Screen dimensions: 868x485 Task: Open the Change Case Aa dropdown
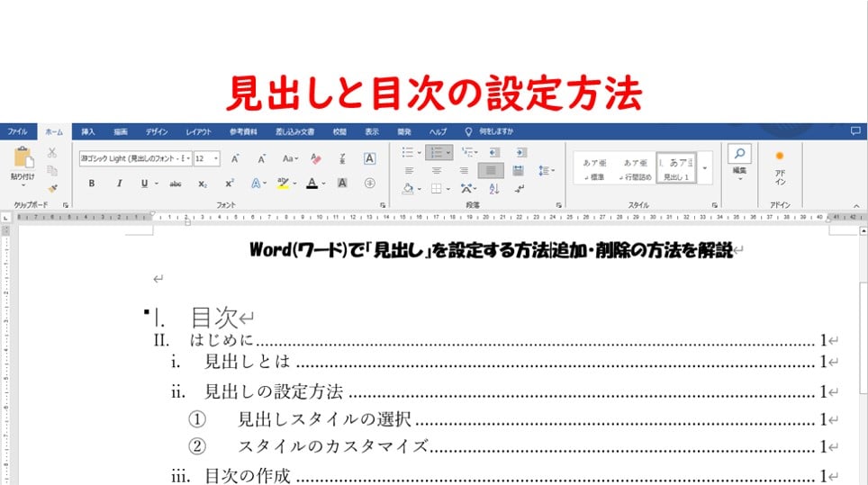[x=290, y=158]
